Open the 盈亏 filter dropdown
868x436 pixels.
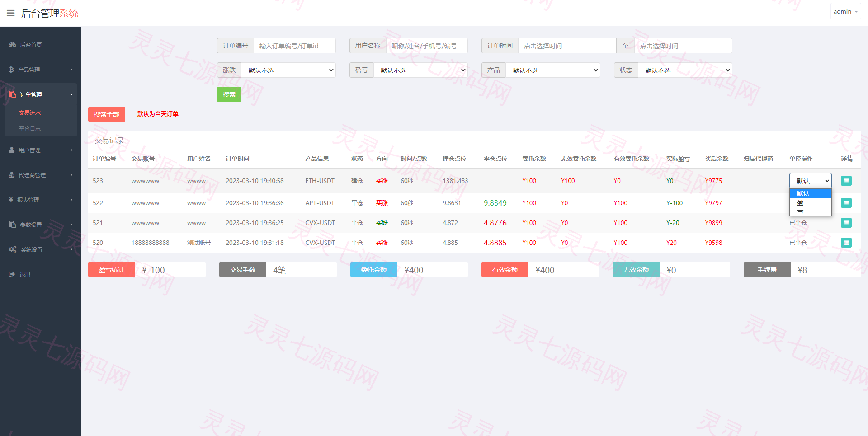coord(420,70)
